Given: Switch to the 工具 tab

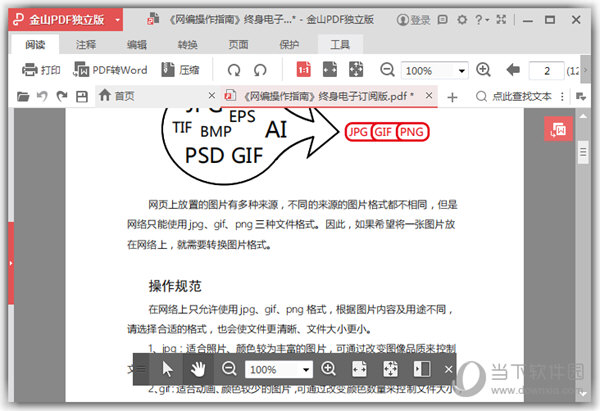Looking at the screenshot, I should tap(340, 45).
